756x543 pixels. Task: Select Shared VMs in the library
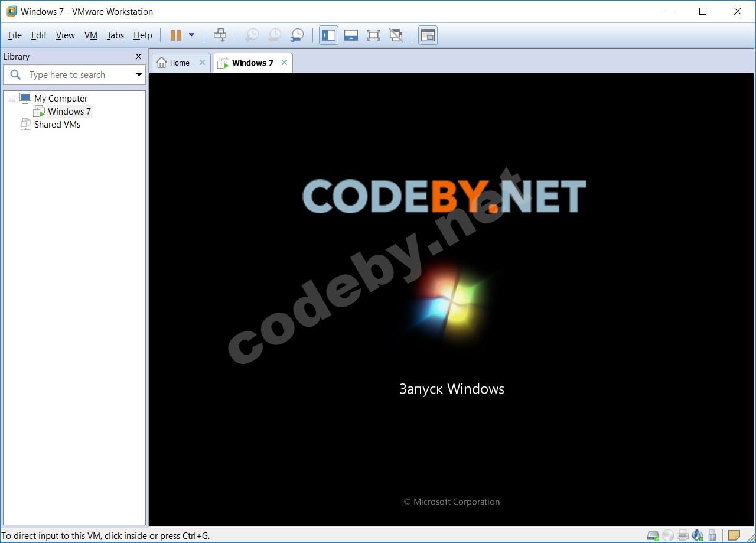[x=57, y=125]
